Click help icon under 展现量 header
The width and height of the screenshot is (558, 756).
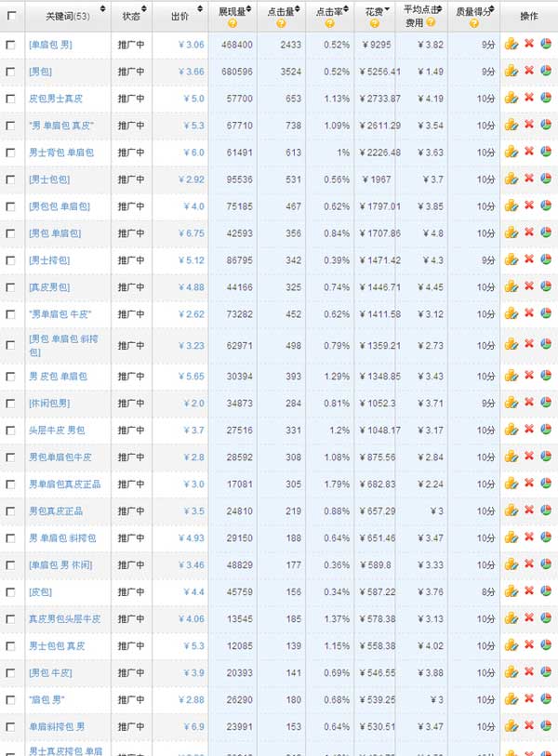point(232,23)
